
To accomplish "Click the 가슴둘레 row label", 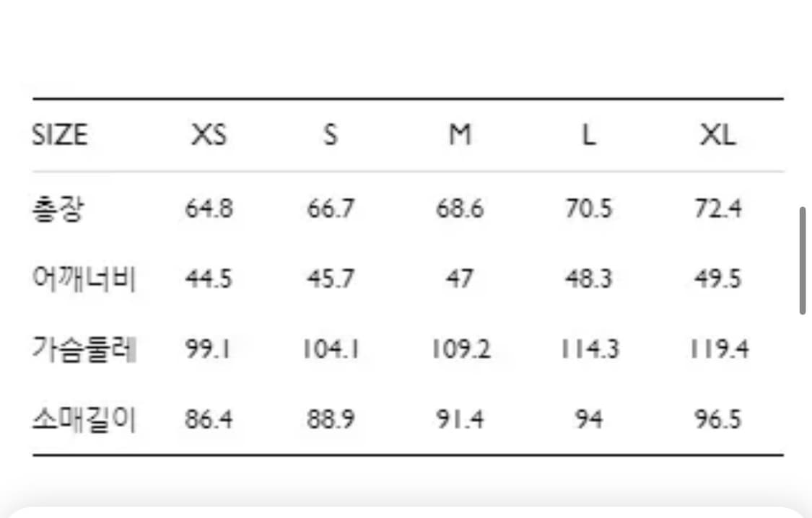I will [84, 349].
